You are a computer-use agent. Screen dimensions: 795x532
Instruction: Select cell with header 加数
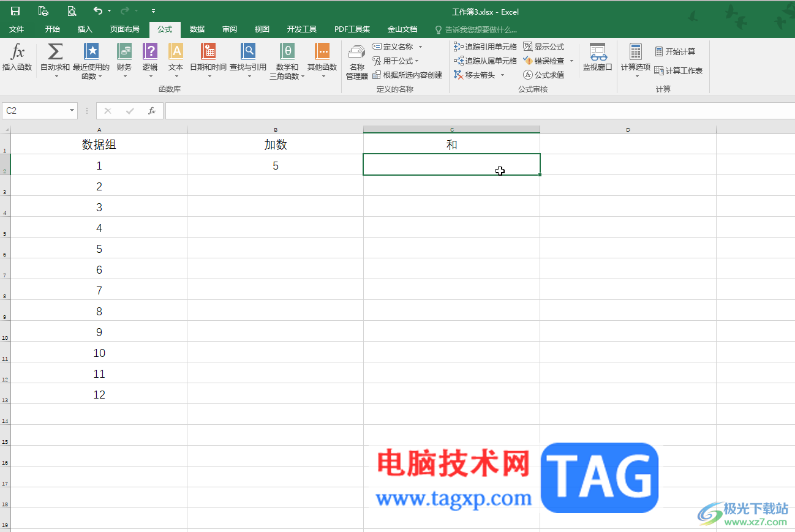tap(276, 144)
